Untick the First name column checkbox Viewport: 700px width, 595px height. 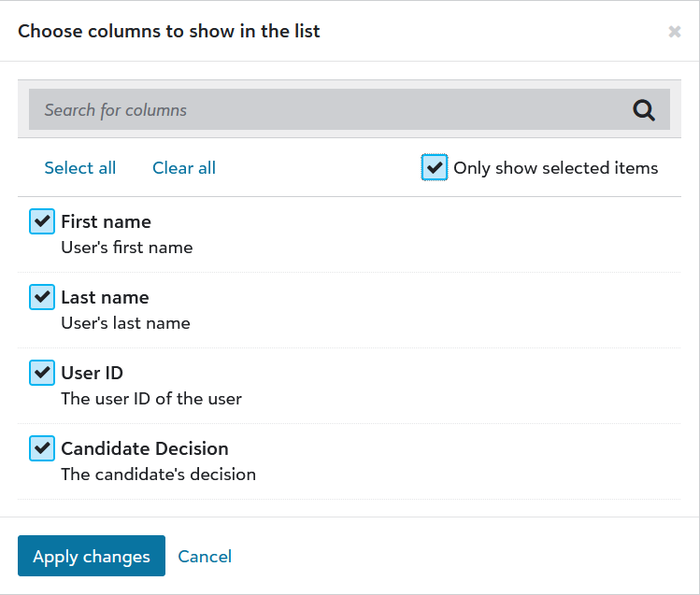(x=42, y=221)
